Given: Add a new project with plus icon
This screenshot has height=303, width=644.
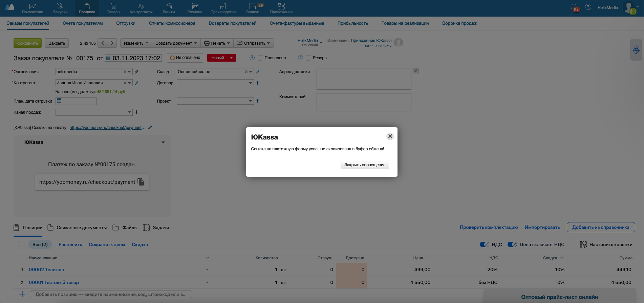Looking at the screenshot, I should [x=258, y=101].
